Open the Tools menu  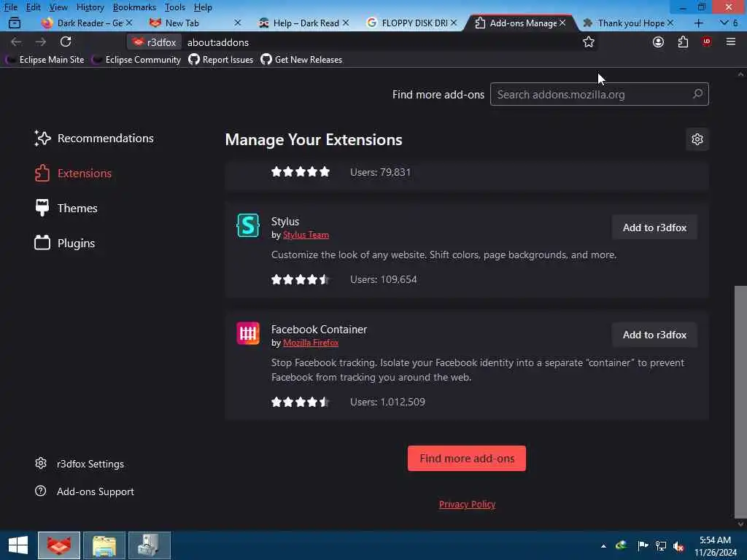175,7
